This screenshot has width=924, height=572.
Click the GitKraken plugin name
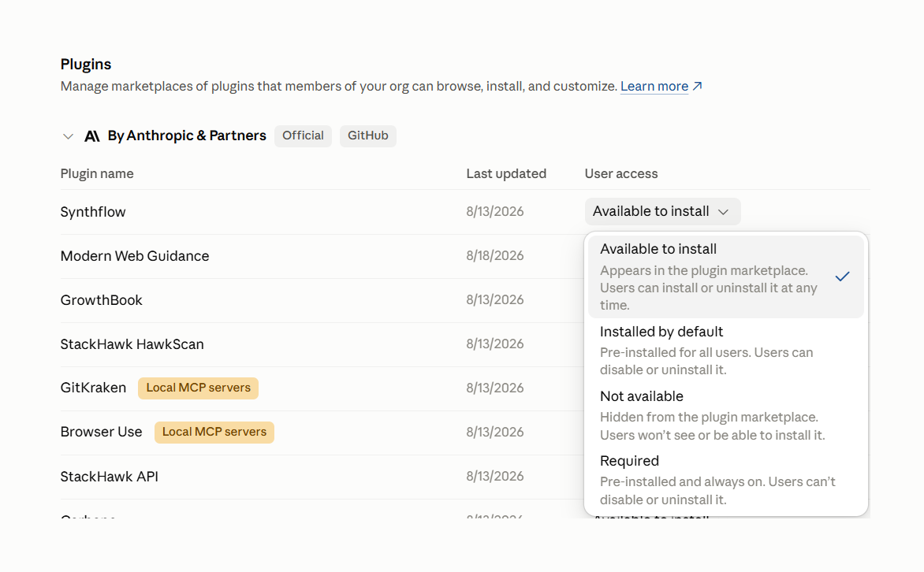point(93,388)
